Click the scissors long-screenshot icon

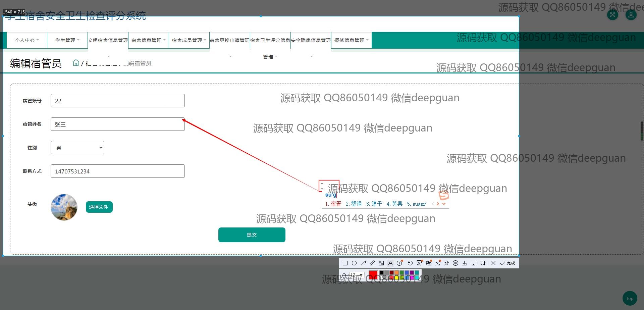coord(419,263)
